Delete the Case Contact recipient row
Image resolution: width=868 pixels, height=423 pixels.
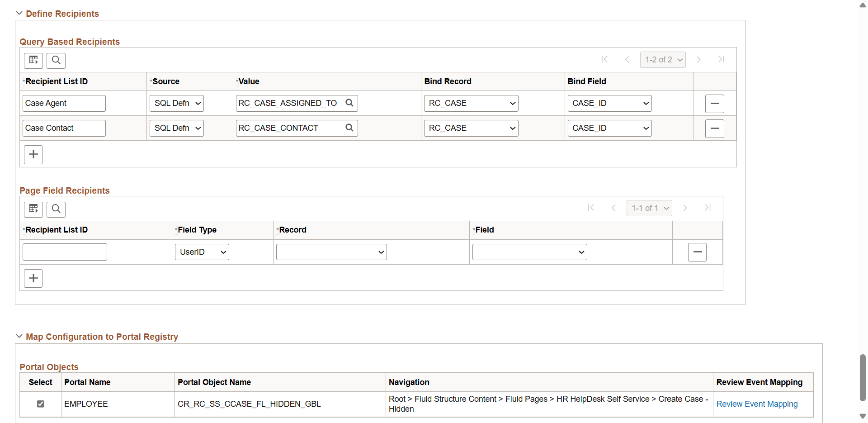click(x=715, y=128)
